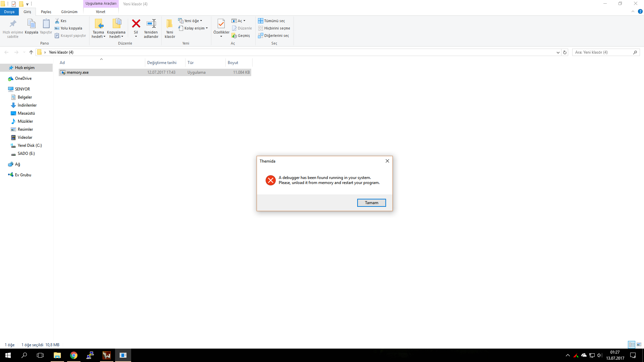This screenshot has width=644, height=362.
Task: Open Windows Start menu
Action: click(x=8, y=355)
